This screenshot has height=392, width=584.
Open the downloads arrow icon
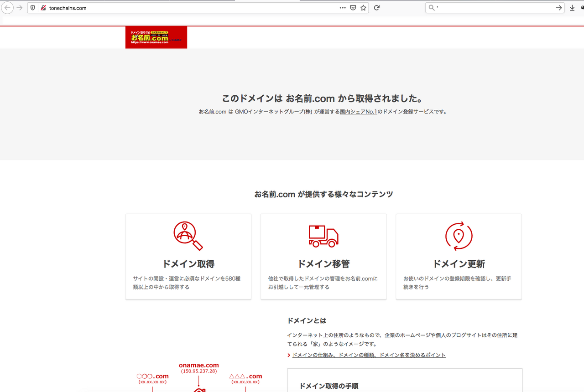tap(572, 8)
